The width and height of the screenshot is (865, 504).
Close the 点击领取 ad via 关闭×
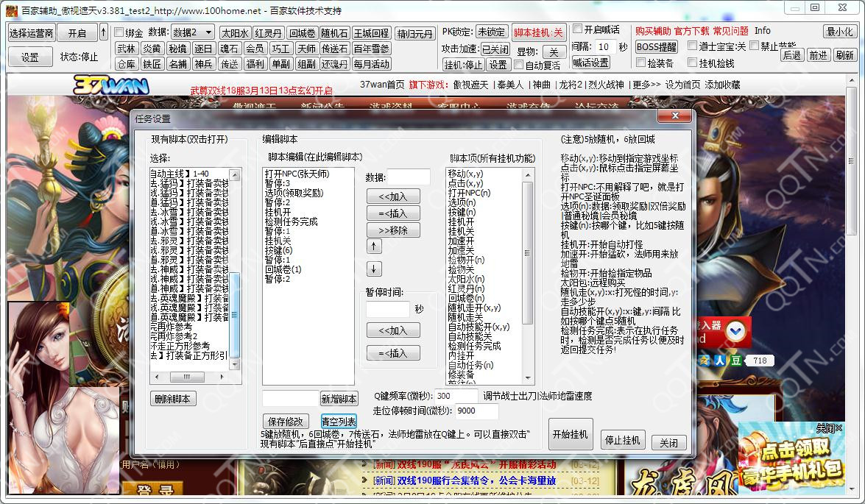point(829,428)
